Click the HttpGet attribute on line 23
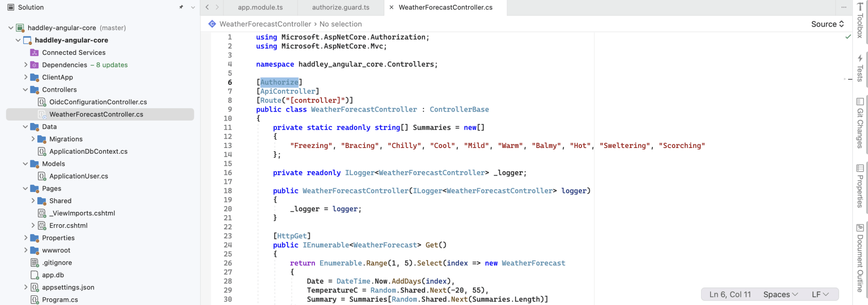Viewport: 868px width, 305px height. (292, 236)
